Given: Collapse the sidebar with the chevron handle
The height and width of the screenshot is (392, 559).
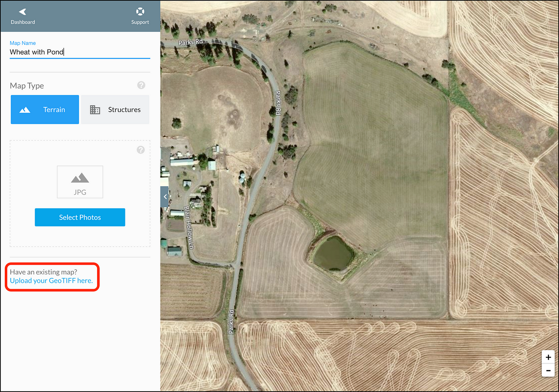Looking at the screenshot, I should 165,197.
